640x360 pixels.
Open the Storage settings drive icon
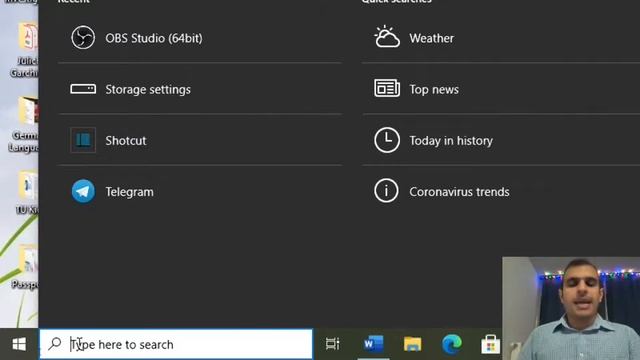click(x=83, y=89)
